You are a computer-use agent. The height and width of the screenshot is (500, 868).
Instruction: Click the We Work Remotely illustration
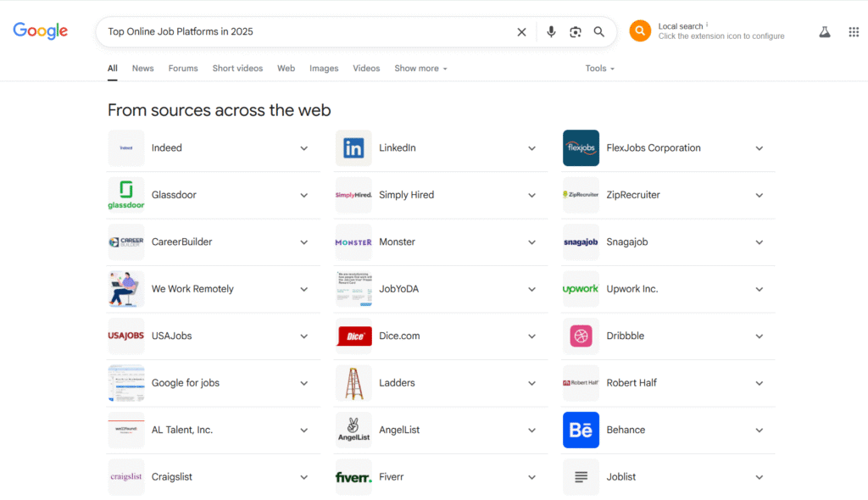click(126, 289)
